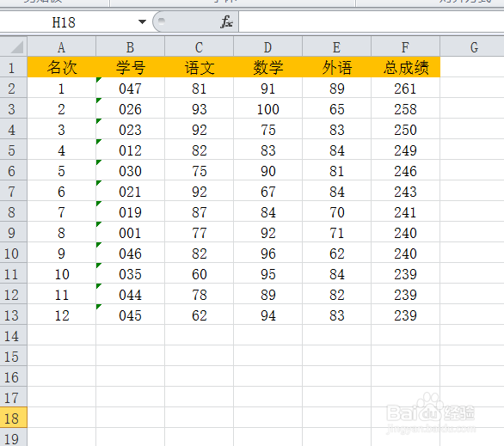The image size is (504, 446).
Task: Select rank cell 12 in column A
Action: point(61,315)
